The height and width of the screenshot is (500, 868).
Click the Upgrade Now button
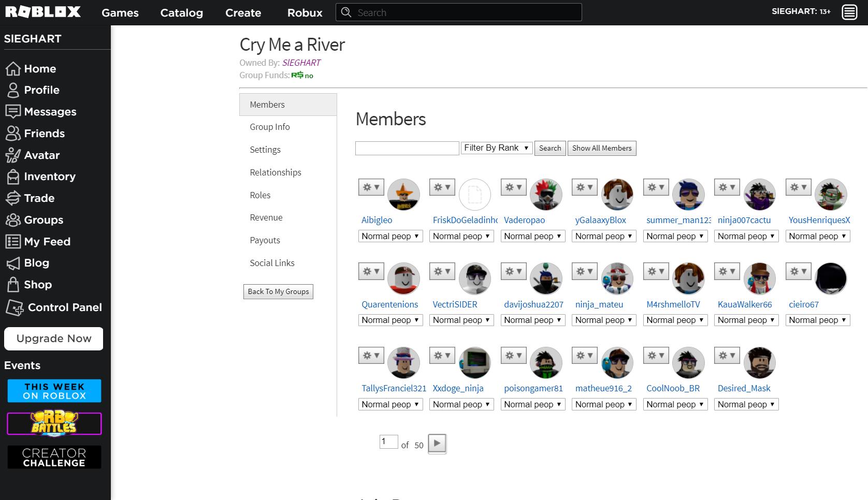coord(54,339)
